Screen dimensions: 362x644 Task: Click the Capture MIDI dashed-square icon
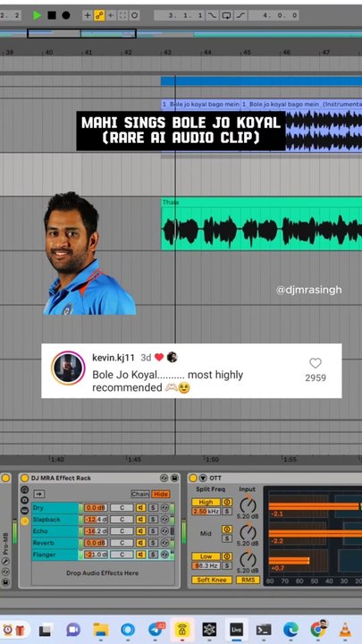click(x=122, y=15)
